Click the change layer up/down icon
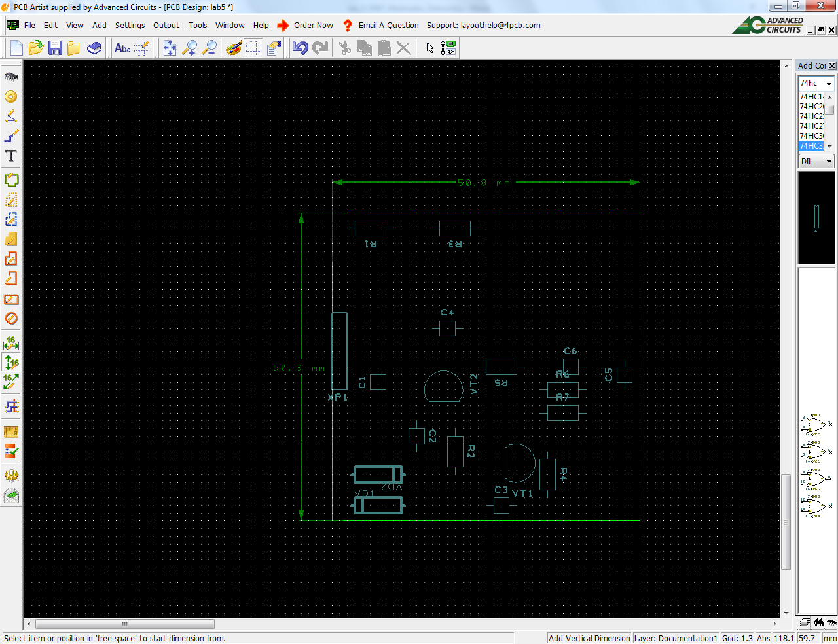Image resolution: width=838 pixels, height=644 pixels. 448,48
